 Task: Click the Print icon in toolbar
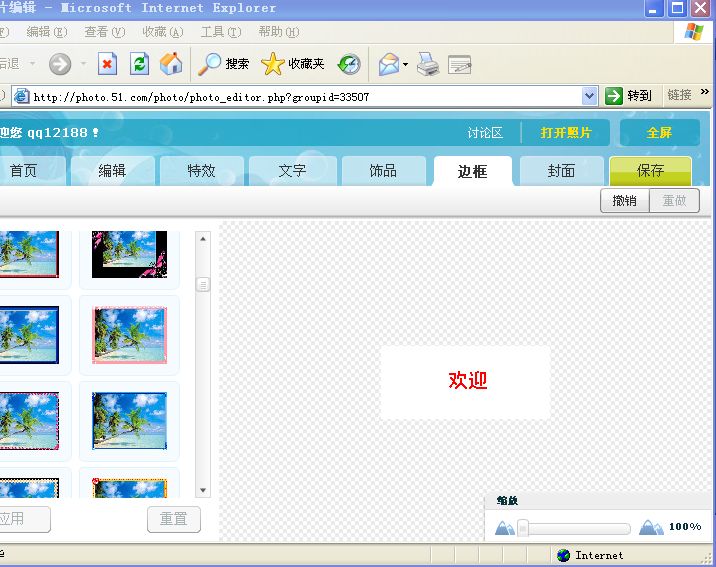coord(428,64)
